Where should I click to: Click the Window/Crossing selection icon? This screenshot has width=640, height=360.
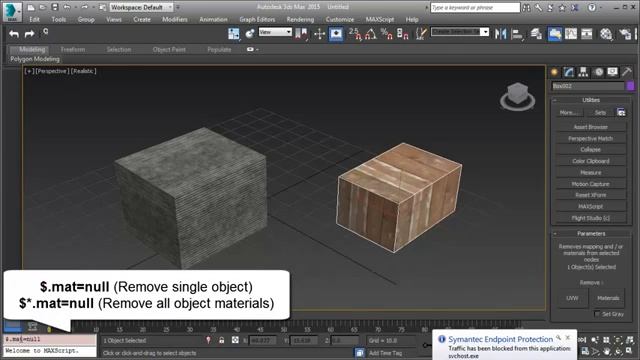point(234,34)
